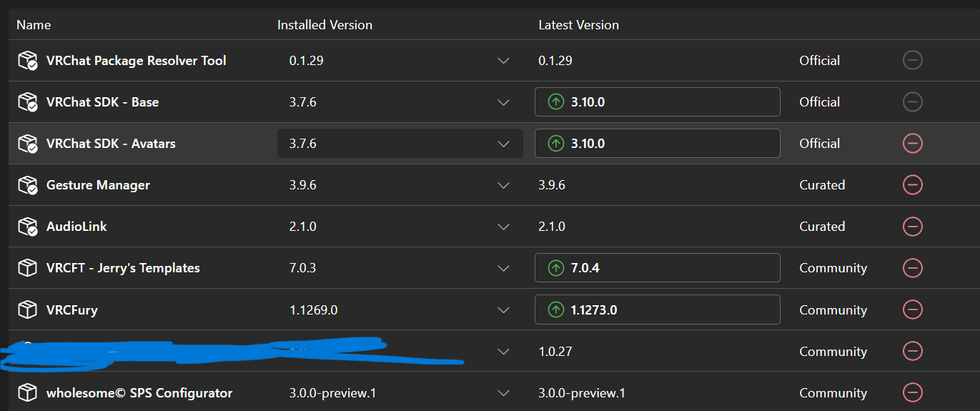Click the Name column header
Image resolution: width=980 pixels, height=411 pixels.
tap(34, 25)
